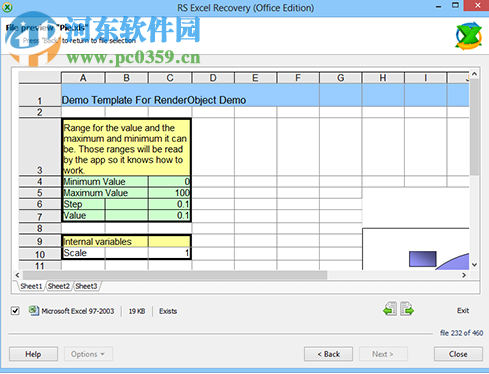Select column D header

213,78
